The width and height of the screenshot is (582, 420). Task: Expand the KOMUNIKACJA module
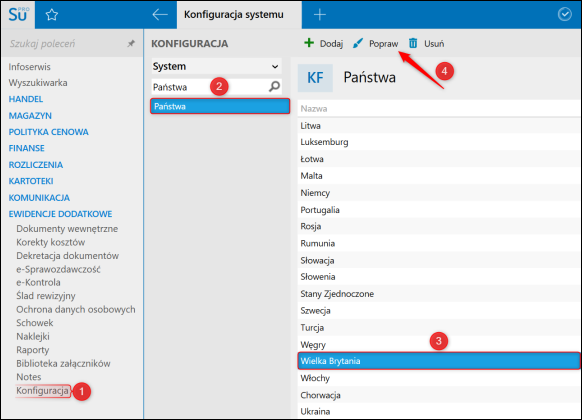(39, 197)
